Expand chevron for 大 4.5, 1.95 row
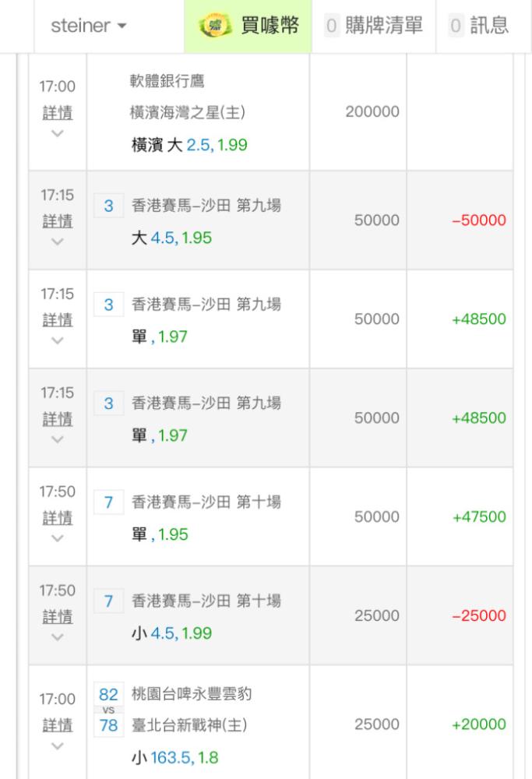This screenshot has width=532, height=779. [x=58, y=241]
